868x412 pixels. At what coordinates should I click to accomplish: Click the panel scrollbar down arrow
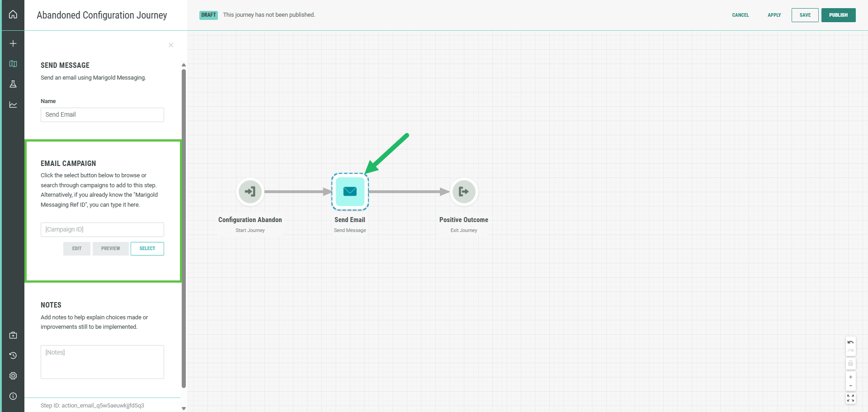pos(184,408)
